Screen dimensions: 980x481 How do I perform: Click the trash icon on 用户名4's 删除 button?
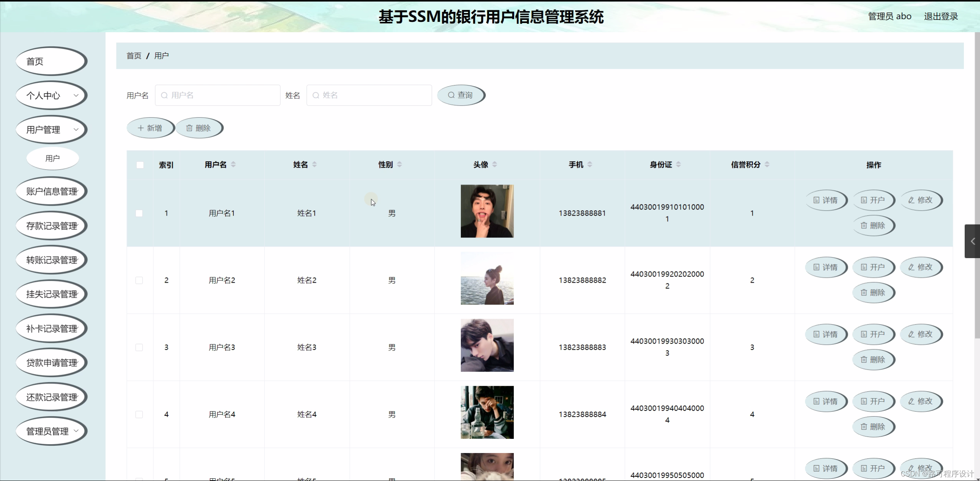(x=863, y=427)
